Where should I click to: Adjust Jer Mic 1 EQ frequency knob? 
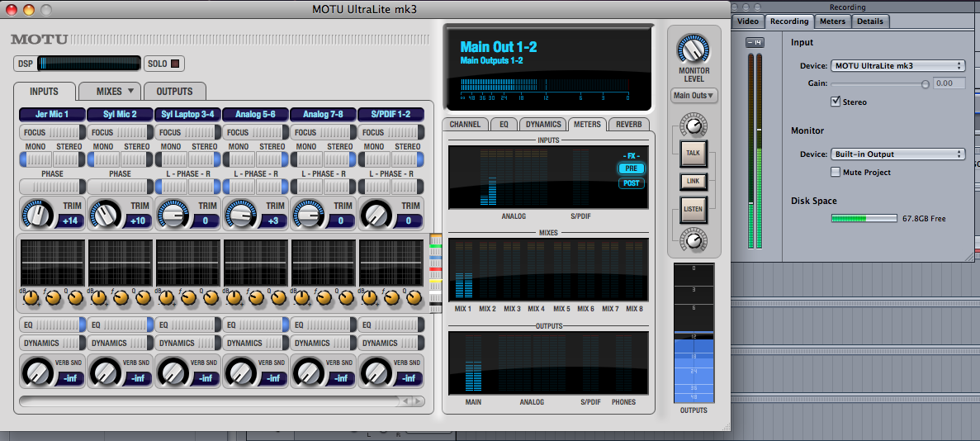click(x=53, y=298)
